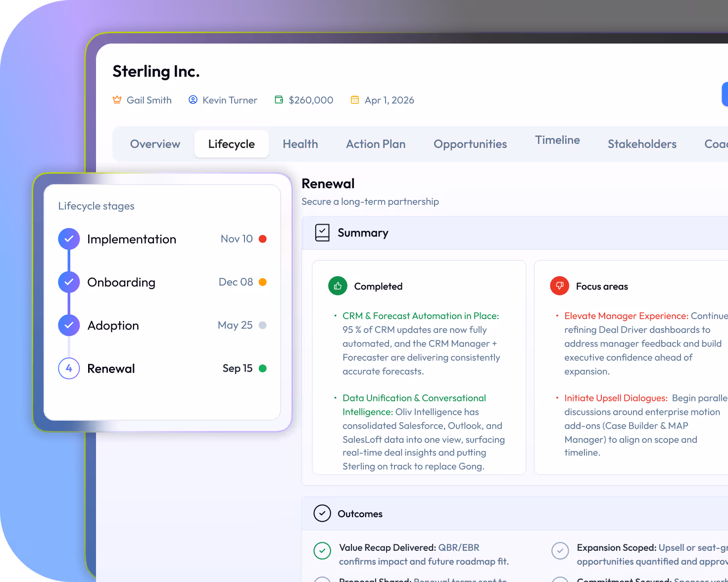This screenshot has height=582, width=728.
Task: Mark the Value Recap Delivered outcome circle
Action: point(322,550)
